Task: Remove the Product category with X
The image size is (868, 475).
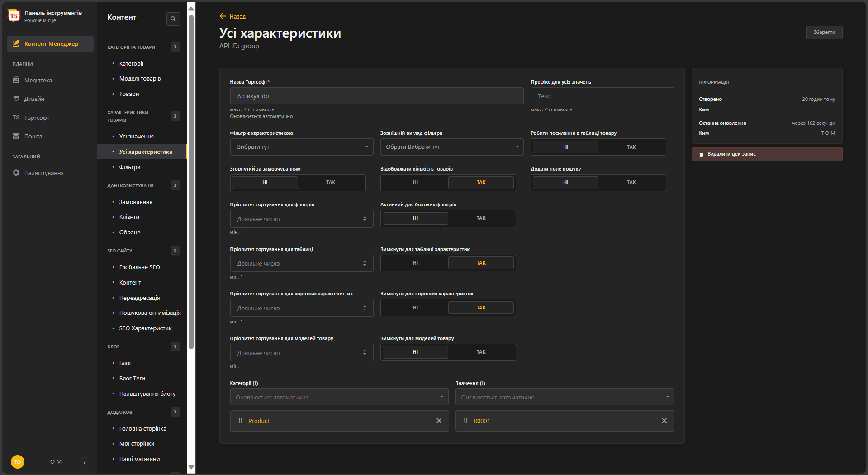Action: [x=439, y=421]
